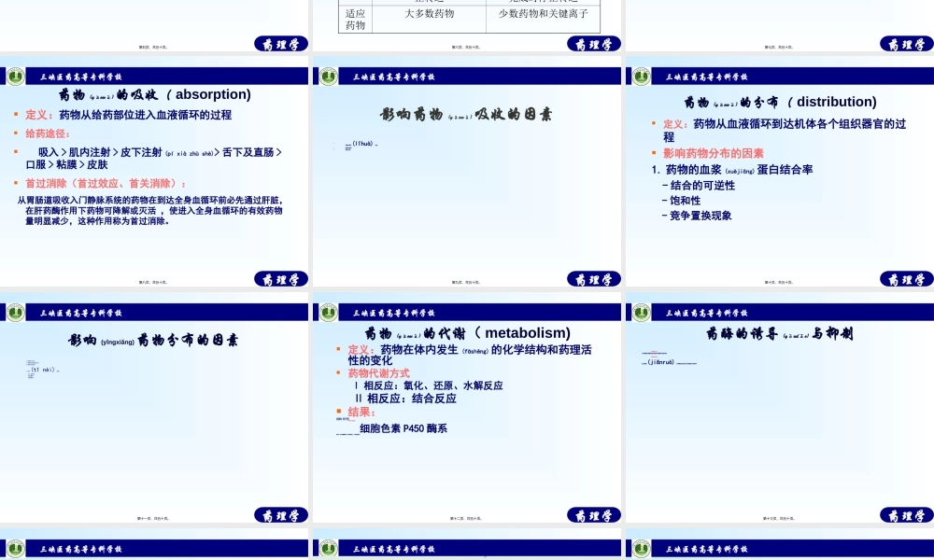Viewport: 934px width, 560px height.
Task: Click the metabolism slide title text
Action: (468, 333)
